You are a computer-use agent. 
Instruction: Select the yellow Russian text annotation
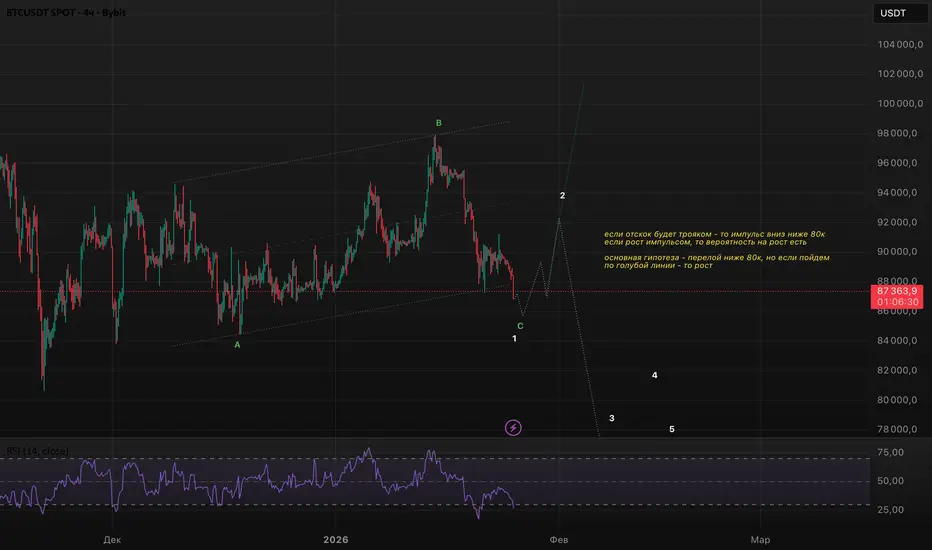(x=716, y=250)
